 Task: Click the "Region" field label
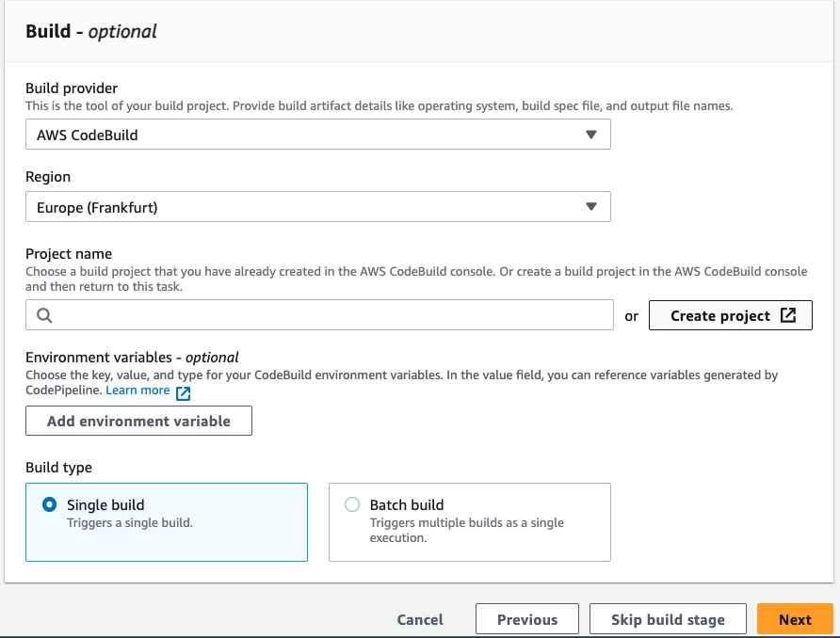point(48,177)
